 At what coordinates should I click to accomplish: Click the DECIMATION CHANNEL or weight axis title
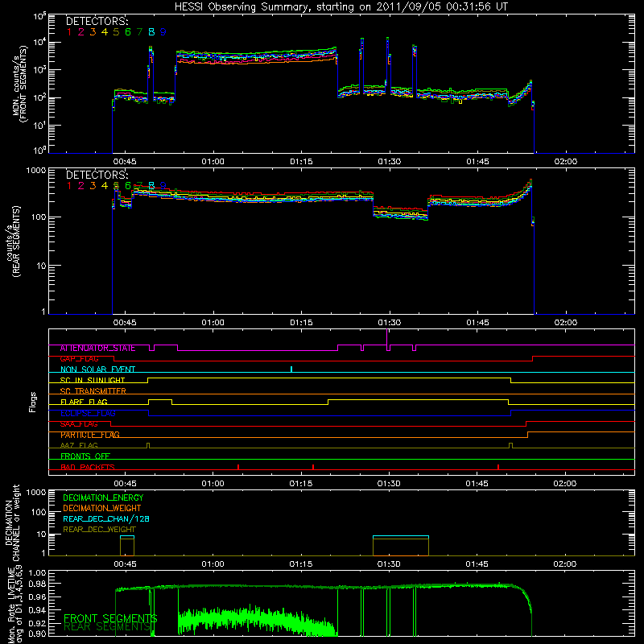[12, 522]
